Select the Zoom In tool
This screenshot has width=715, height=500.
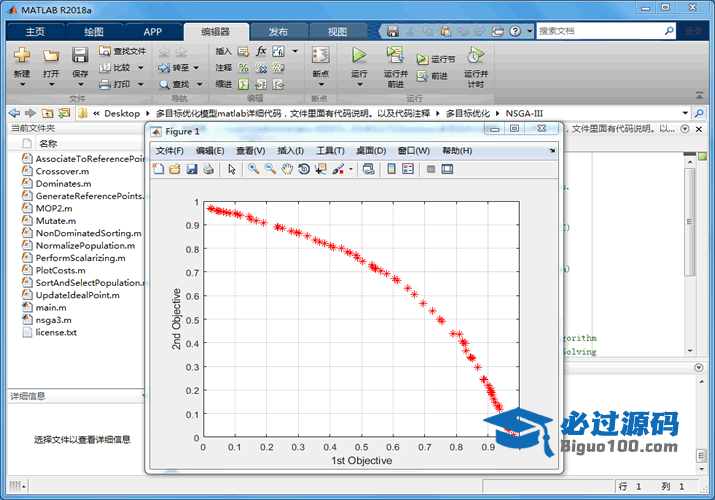tap(254, 169)
